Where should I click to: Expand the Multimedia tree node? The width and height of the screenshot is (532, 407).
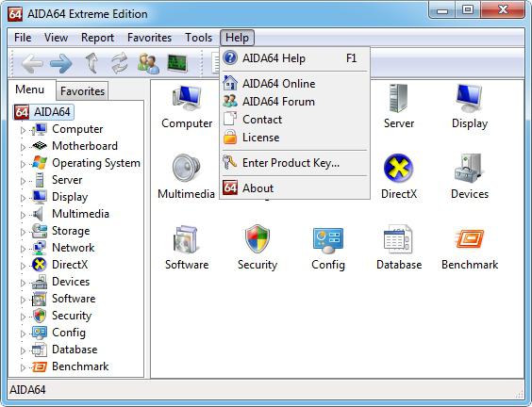[x=23, y=215]
